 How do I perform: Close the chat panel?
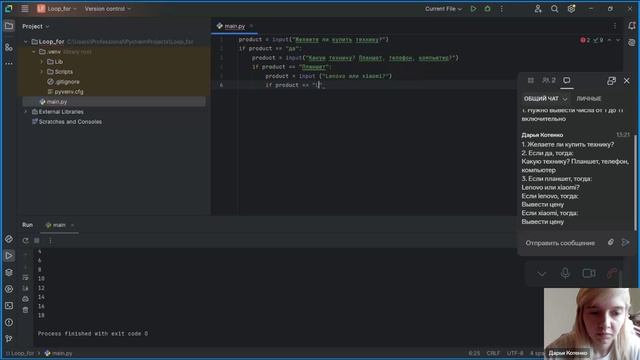coord(627,81)
